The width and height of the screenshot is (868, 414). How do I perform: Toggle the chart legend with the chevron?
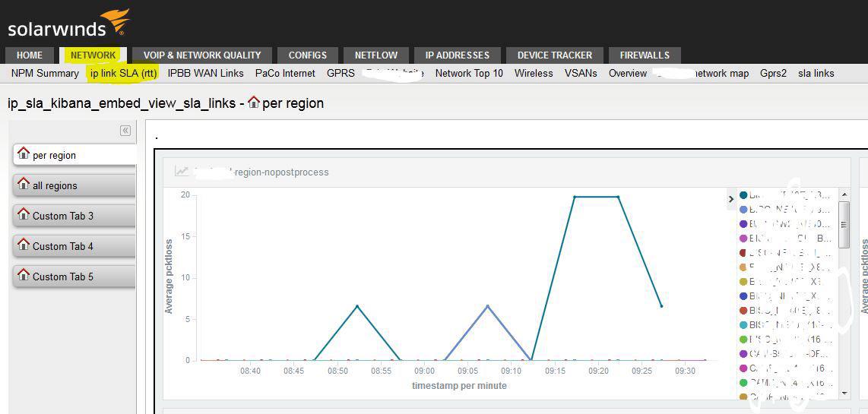731,199
